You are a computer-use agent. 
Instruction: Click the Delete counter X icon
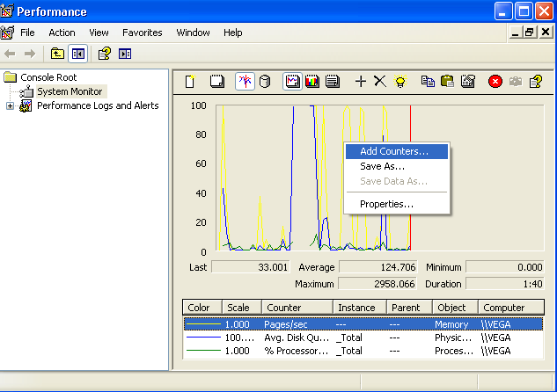coord(380,81)
